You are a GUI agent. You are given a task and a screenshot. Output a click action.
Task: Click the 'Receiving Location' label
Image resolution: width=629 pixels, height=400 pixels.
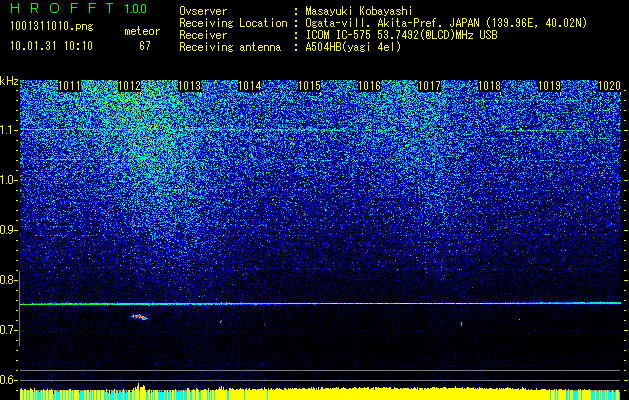[233, 23]
